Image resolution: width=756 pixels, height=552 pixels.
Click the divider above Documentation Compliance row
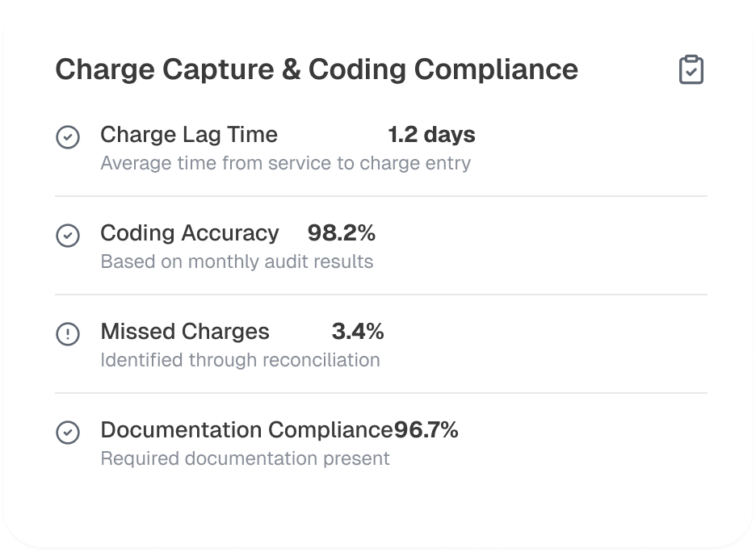381,393
